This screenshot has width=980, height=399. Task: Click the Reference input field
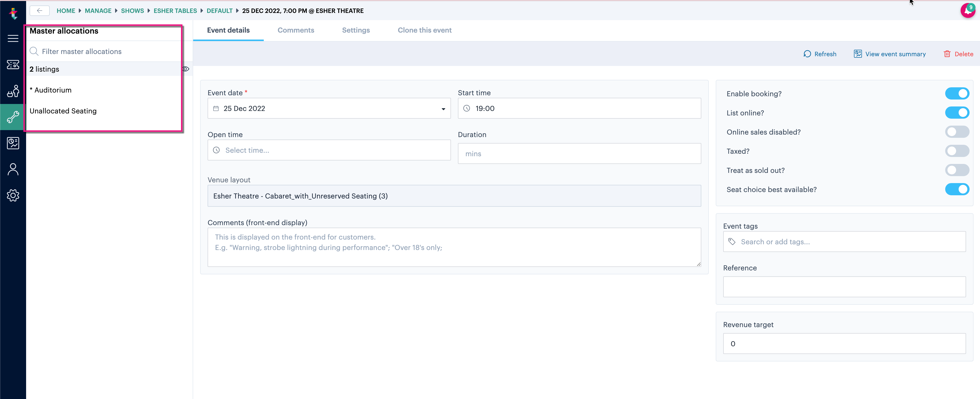point(844,287)
